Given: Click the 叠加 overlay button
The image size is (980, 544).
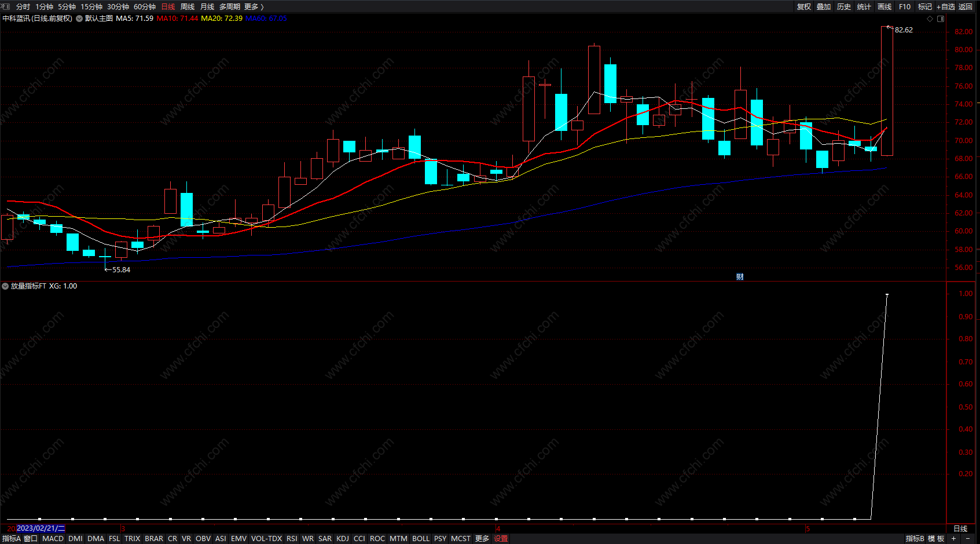Looking at the screenshot, I should pos(824,7).
